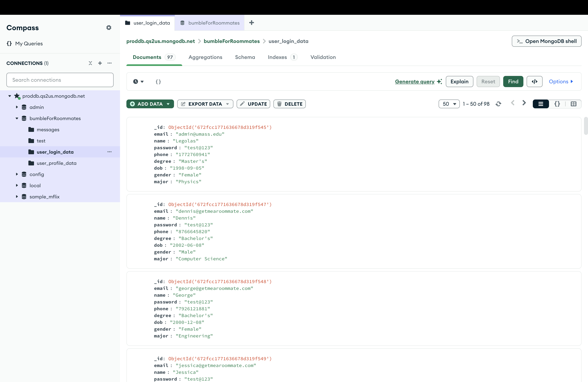Switch to list view toggle
The height and width of the screenshot is (382, 588).
[x=541, y=104]
